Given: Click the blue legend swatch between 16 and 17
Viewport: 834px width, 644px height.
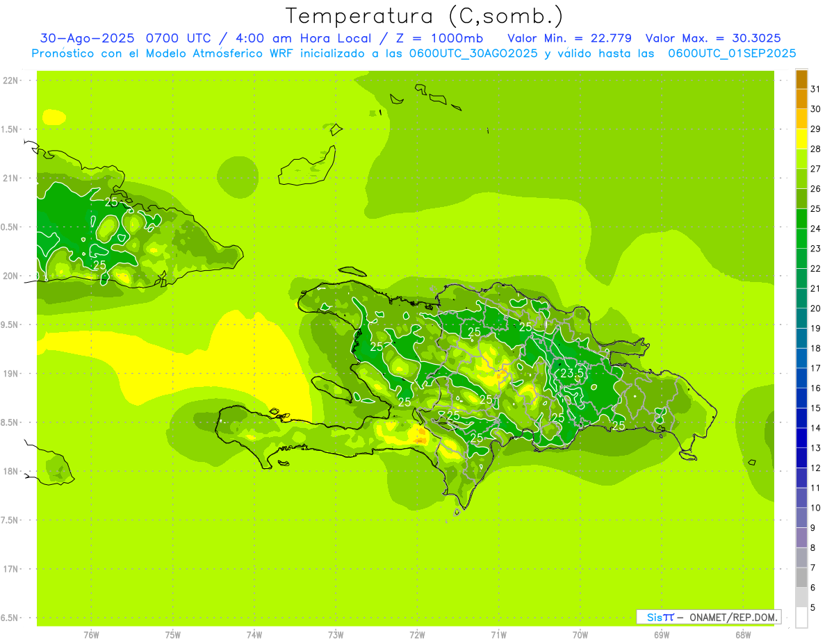Looking at the screenshot, I should pyautogui.click(x=801, y=378).
